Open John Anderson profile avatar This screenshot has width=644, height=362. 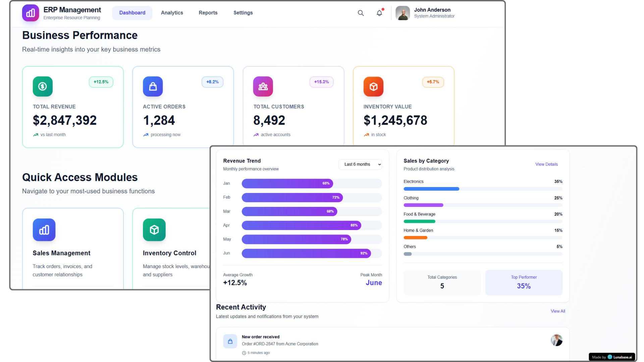pos(402,13)
